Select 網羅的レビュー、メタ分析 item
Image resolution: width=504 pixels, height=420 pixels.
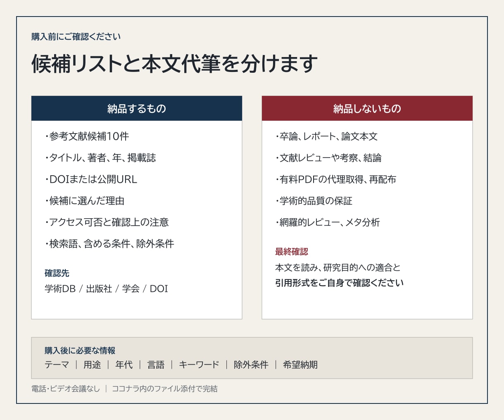(328, 222)
